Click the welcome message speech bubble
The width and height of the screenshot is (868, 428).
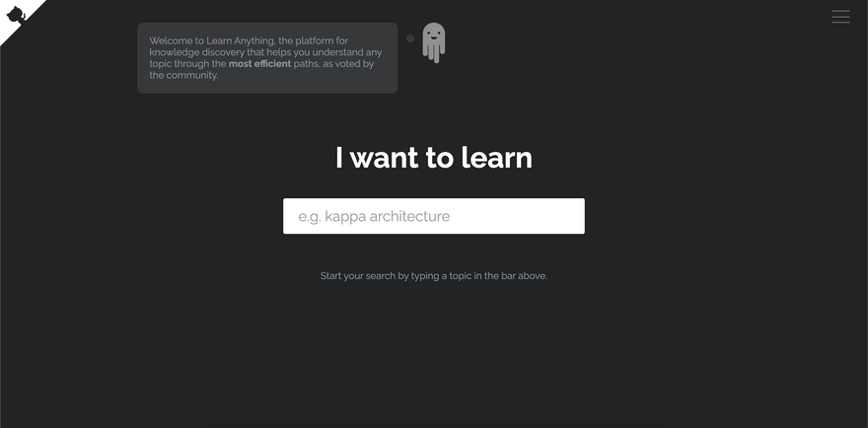pos(267,58)
